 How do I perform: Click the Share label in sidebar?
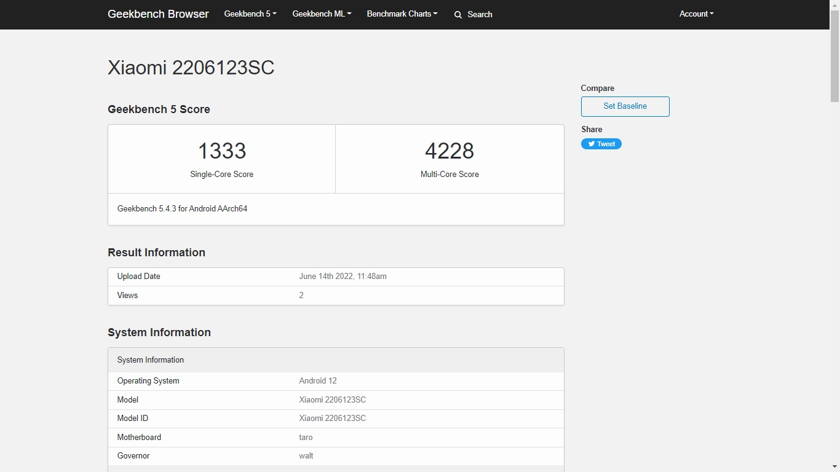point(591,129)
